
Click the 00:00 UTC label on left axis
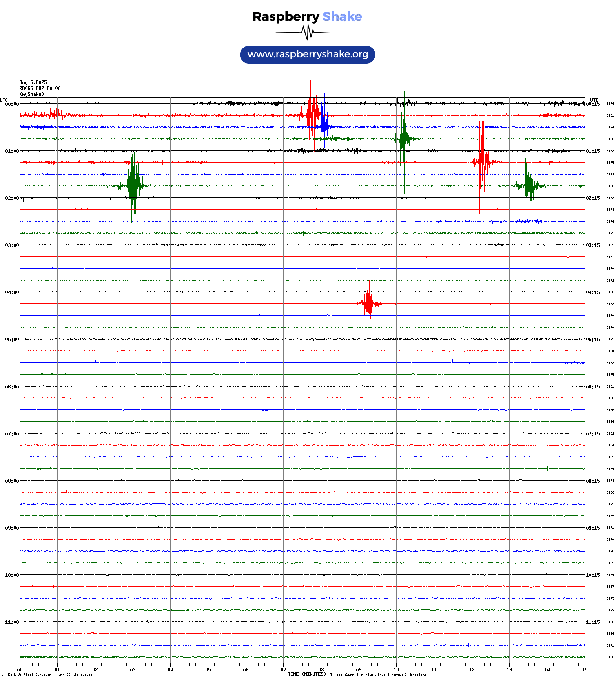click(x=12, y=104)
